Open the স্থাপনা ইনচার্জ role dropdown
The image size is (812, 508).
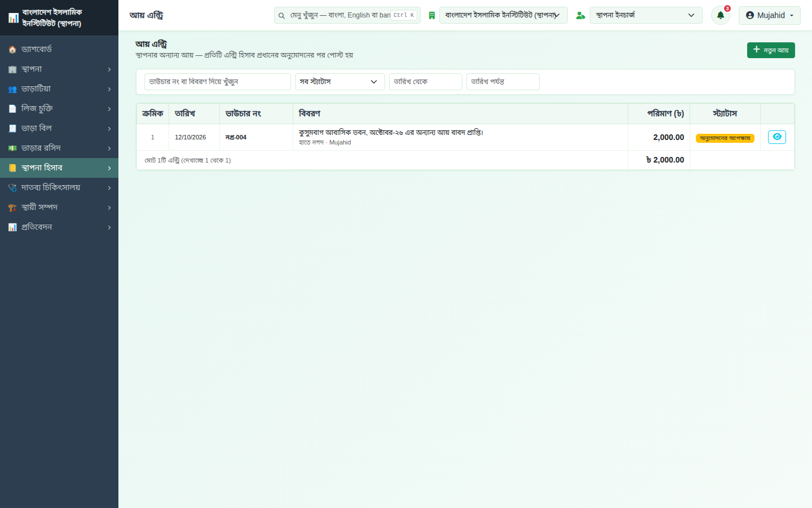click(646, 15)
